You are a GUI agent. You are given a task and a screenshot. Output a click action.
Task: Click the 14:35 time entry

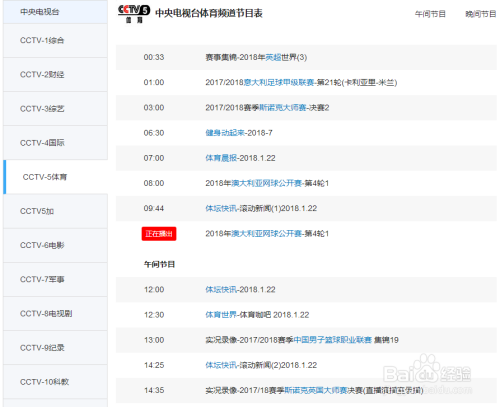(154, 390)
